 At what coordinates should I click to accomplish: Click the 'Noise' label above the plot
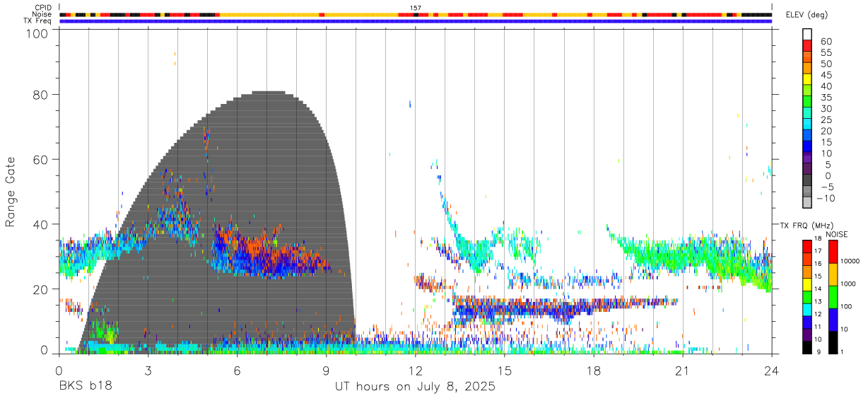(42, 14)
